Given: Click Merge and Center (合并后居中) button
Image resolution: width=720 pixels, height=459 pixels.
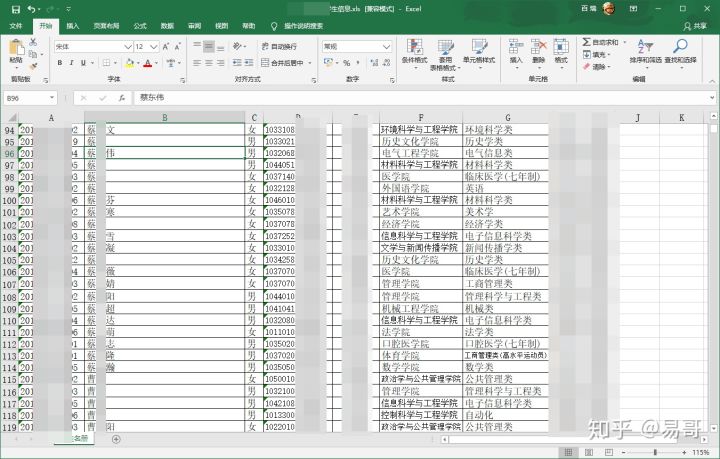Looking at the screenshot, I should coord(284,63).
